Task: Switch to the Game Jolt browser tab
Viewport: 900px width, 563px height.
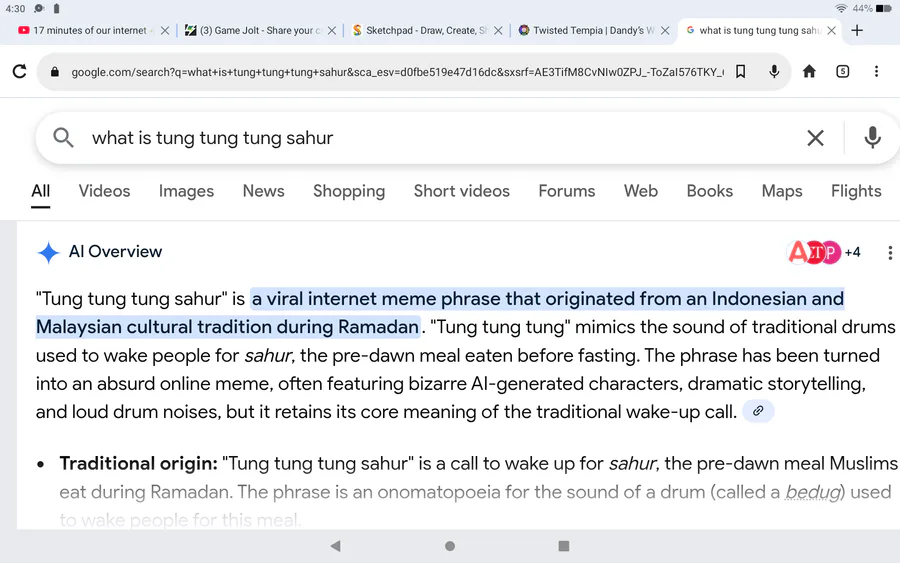Action: click(258, 30)
